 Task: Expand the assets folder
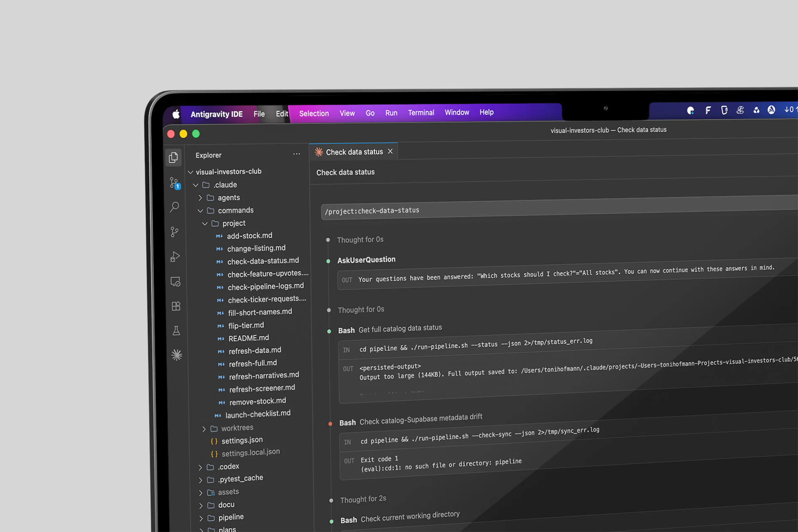coord(200,493)
